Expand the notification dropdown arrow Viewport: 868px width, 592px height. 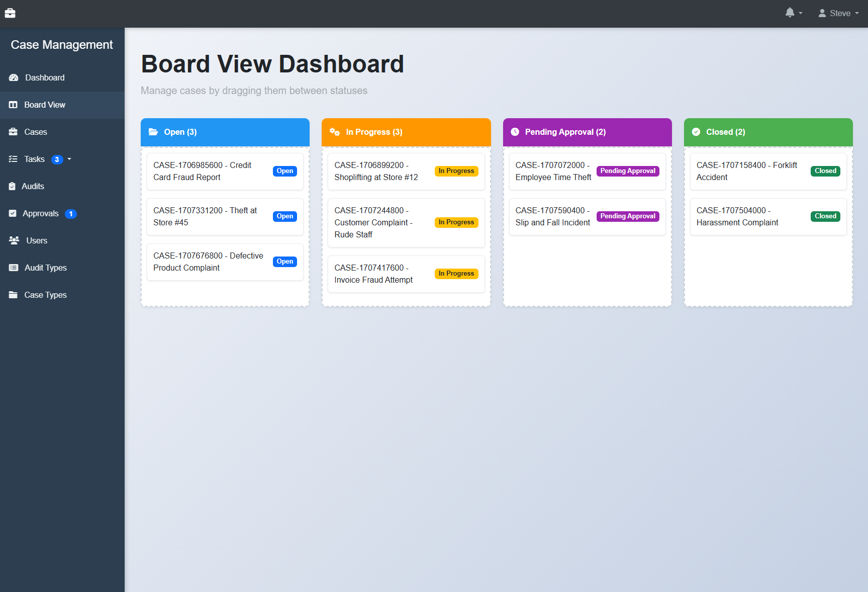[801, 14]
